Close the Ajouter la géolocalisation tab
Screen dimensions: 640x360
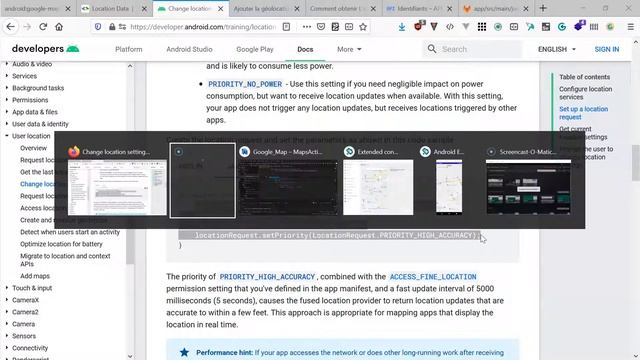[297, 9]
